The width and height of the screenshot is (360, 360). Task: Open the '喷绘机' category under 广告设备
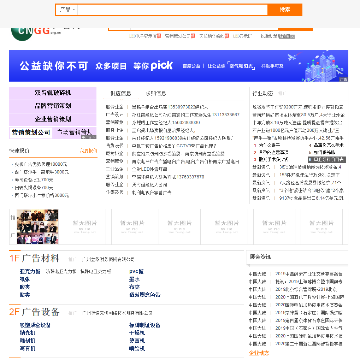[137, 349]
